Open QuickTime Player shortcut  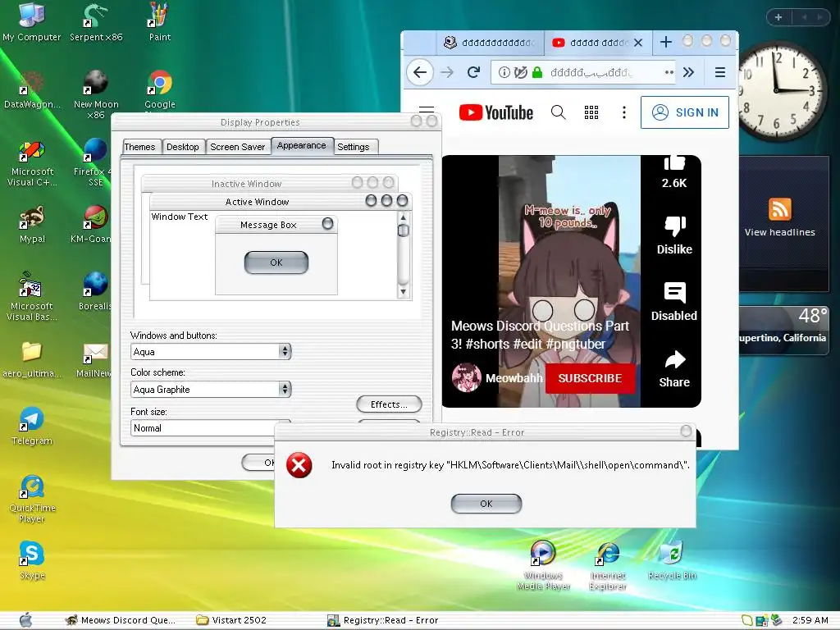[x=32, y=499]
